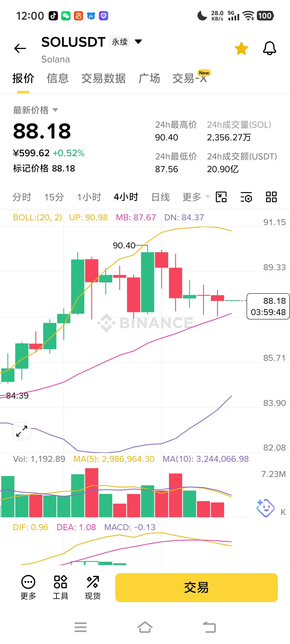The width and height of the screenshot is (290, 644).
Task: Open Android recent apps menu button
Action: (81, 627)
